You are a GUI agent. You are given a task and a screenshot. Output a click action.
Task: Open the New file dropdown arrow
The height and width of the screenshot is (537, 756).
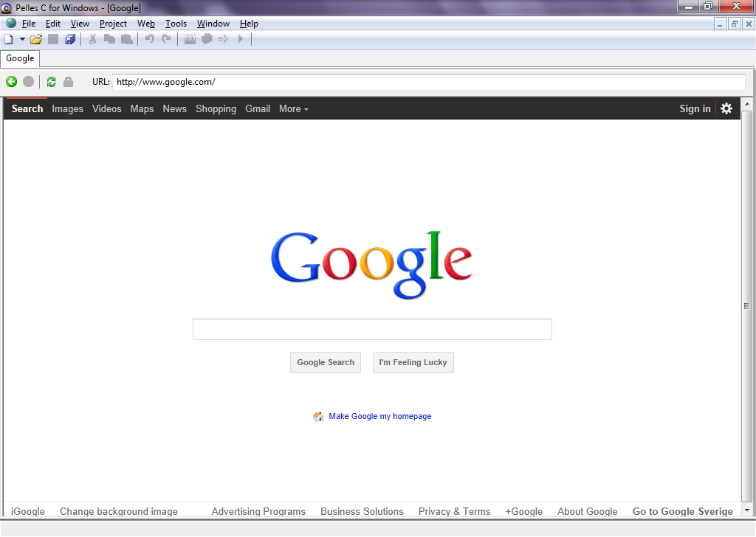click(x=22, y=40)
